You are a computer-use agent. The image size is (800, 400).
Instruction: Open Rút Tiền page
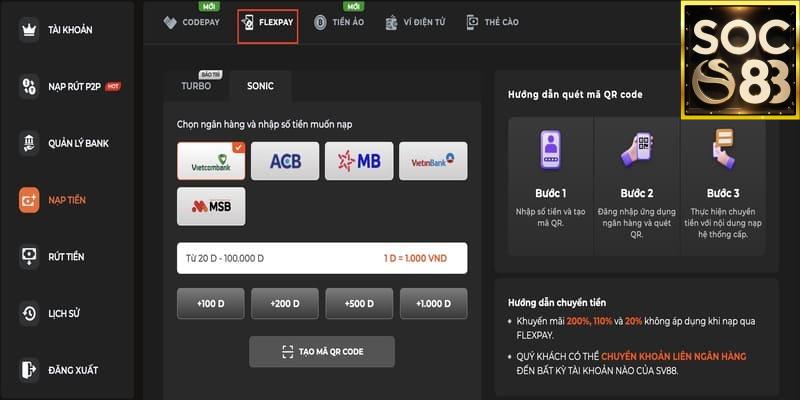[x=67, y=257]
